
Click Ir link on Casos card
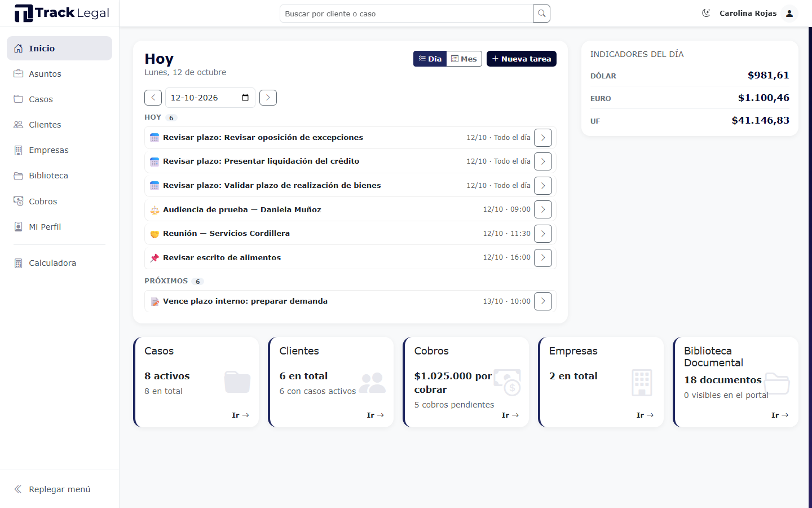(240, 415)
